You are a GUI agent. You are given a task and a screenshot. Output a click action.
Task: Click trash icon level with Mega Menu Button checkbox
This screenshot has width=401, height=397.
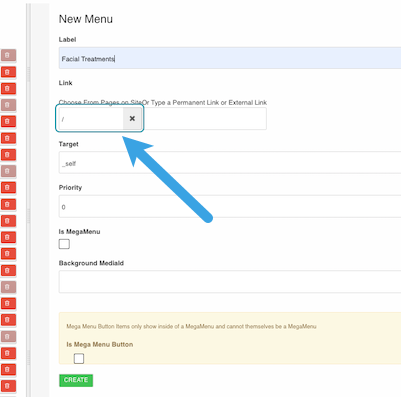8,353
